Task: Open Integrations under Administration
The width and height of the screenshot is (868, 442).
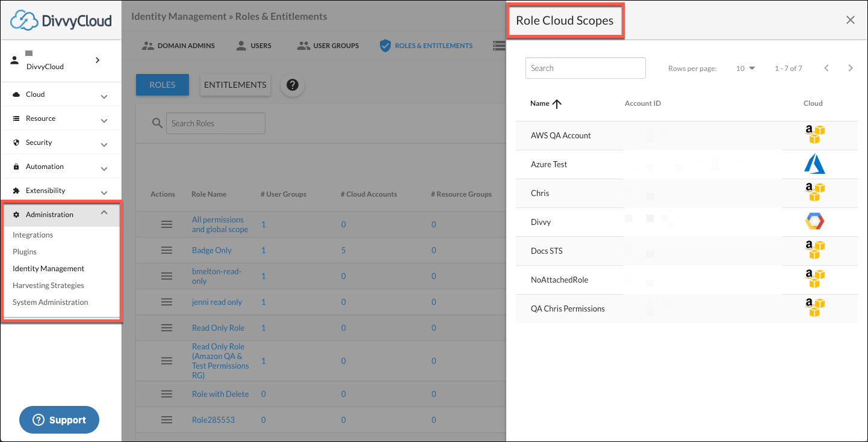Action: [x=33, y=235]
